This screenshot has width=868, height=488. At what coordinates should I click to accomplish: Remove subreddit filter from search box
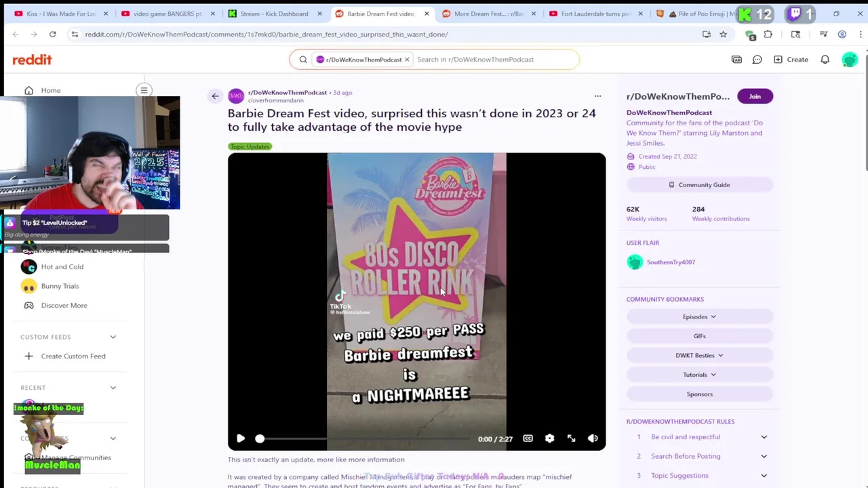pyautogui.click(x=407, y=60)
